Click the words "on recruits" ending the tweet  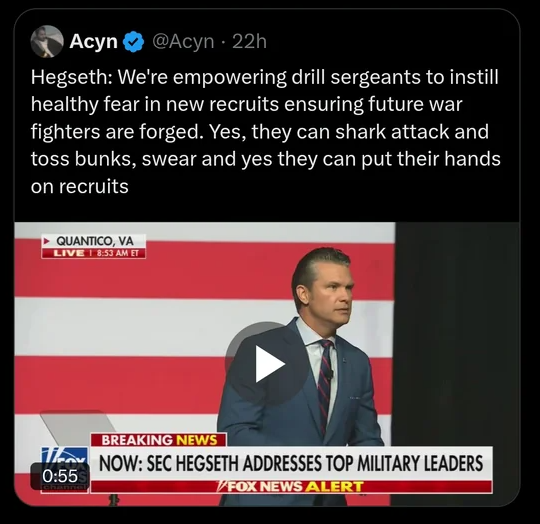tap(80, 187)
